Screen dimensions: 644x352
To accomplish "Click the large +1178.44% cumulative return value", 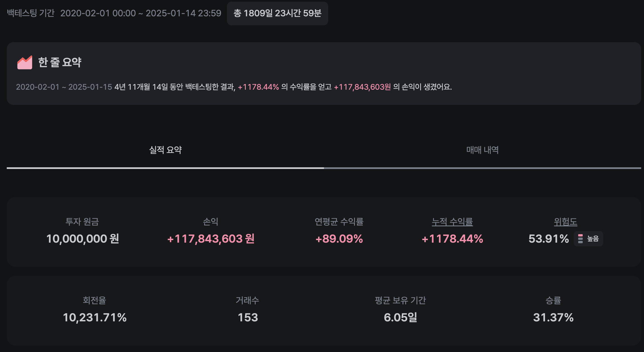I will coord(452,239).
